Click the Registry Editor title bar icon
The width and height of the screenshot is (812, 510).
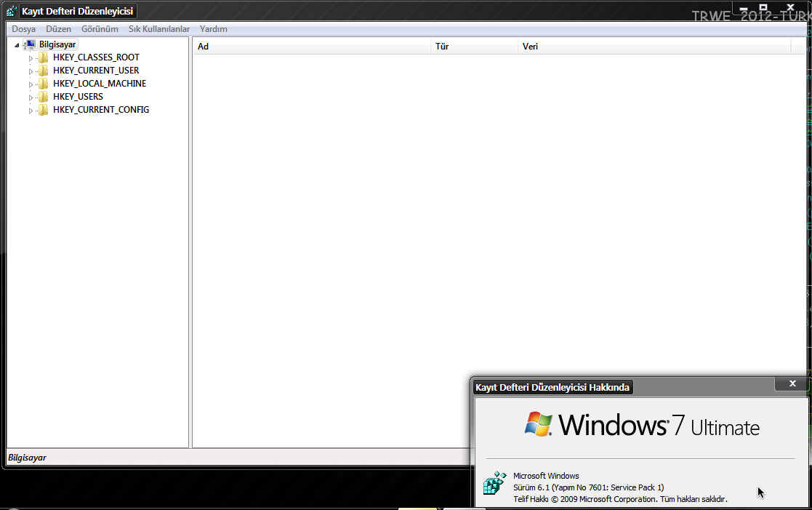coord(12,11)
